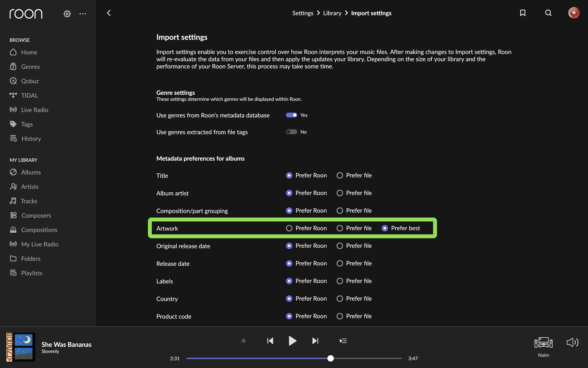
Task: Select Prefer file for Album artist
Action: point(340,193)
